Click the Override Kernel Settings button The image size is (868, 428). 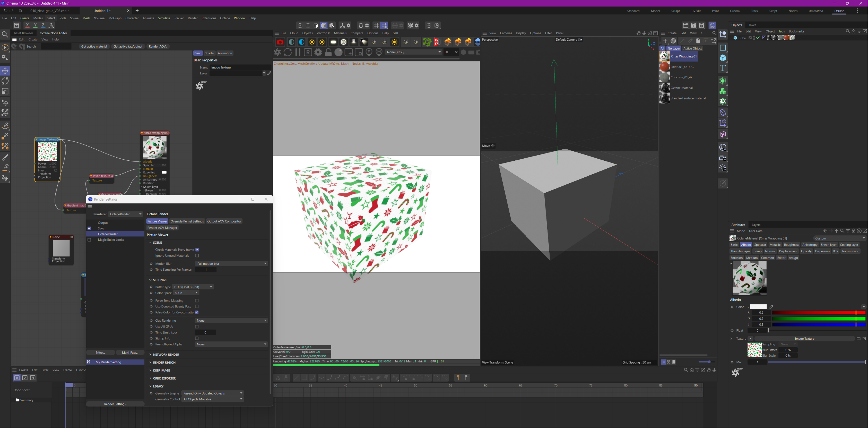[187, 221]
